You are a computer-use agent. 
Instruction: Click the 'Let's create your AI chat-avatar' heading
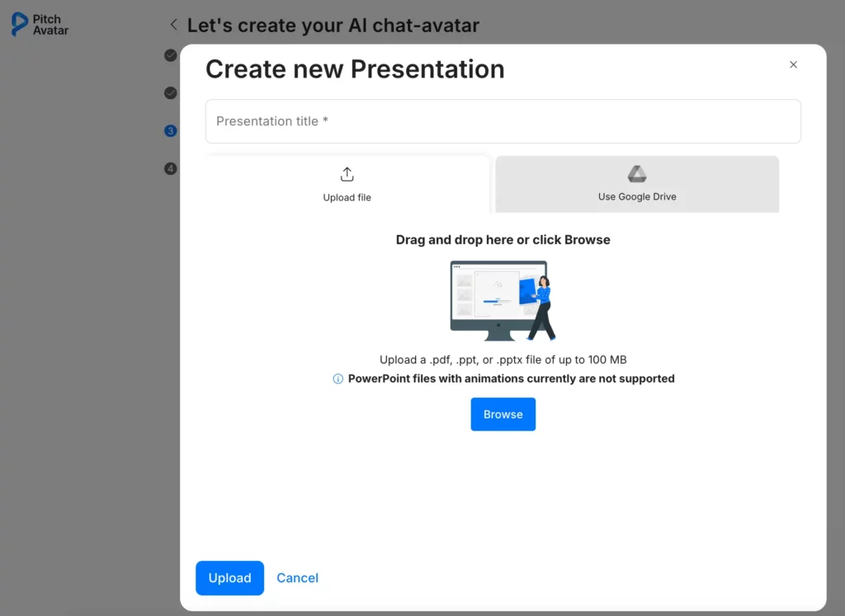(x=333, y=26)
